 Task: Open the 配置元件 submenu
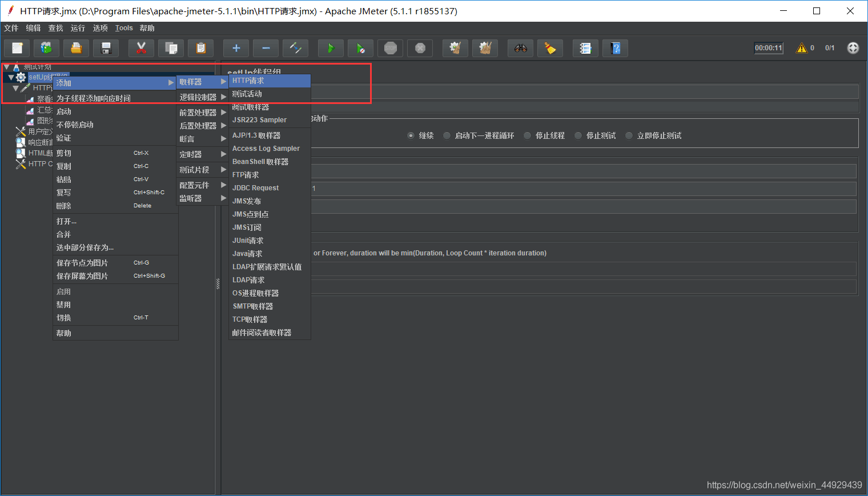[x=203, y=185]
